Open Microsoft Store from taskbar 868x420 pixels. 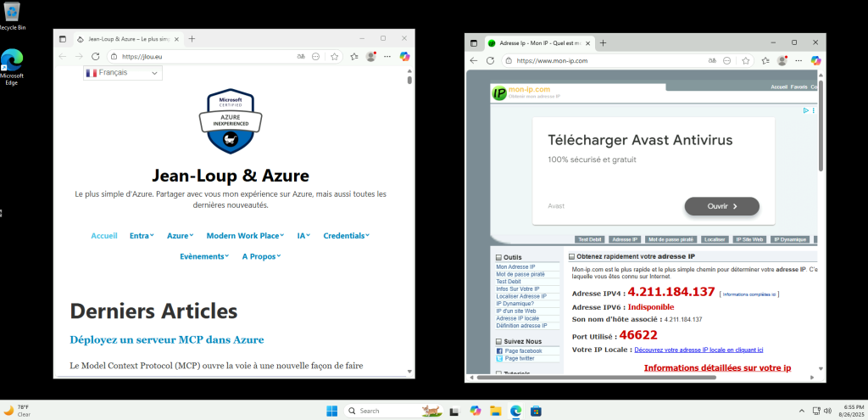point(536,412)
